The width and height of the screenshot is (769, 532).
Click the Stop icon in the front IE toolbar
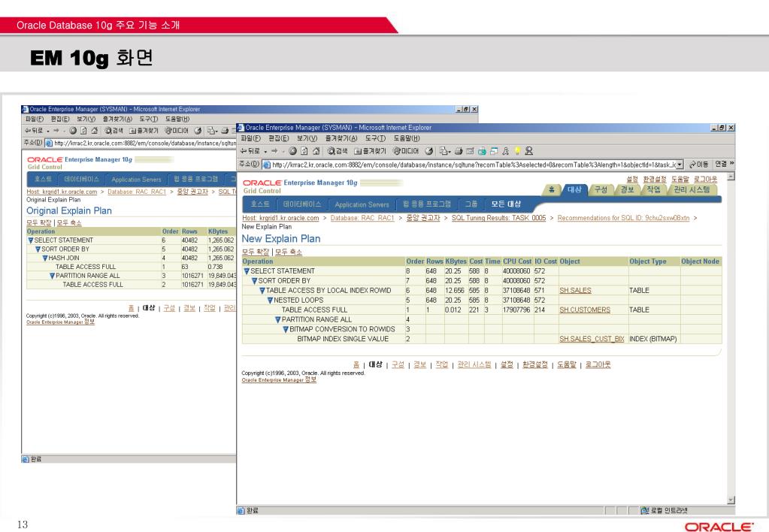292,151
